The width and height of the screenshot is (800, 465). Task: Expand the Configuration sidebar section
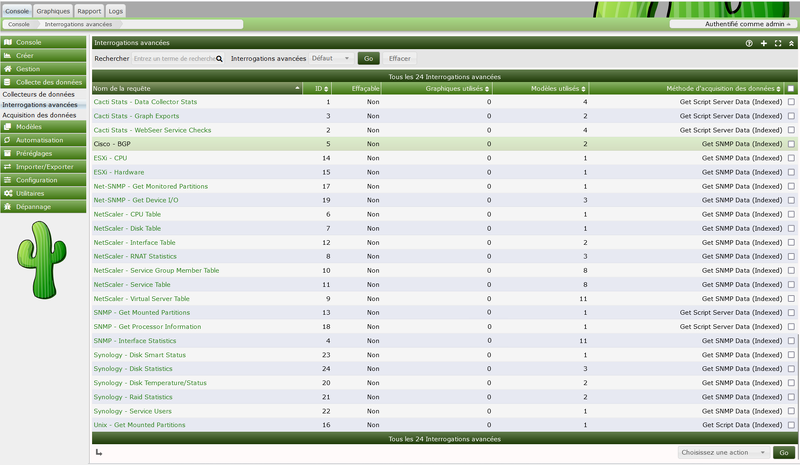43,180
